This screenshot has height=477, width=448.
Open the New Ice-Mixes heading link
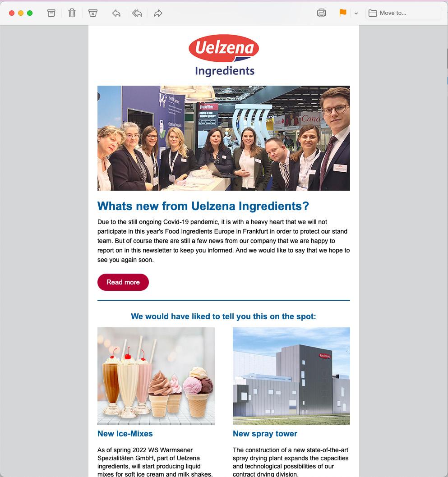point(125,434)
